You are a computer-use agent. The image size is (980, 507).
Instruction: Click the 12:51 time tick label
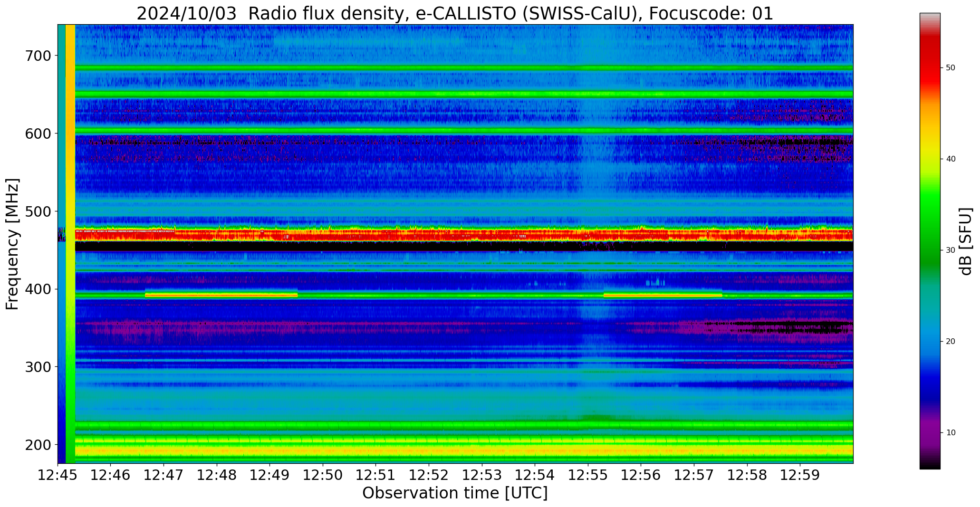(x=376, y=475)
